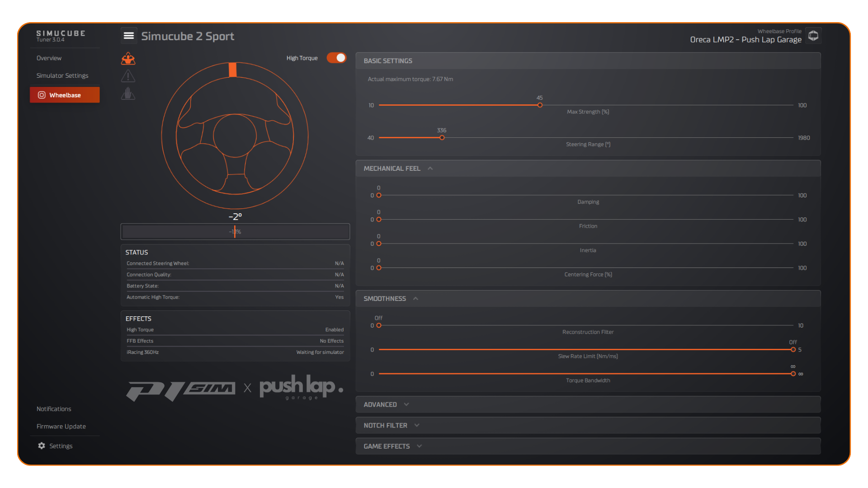The width and height of the screenshot is (868, 488).
Task: Click the warning triangle status icon
Action: coord(128,76)
